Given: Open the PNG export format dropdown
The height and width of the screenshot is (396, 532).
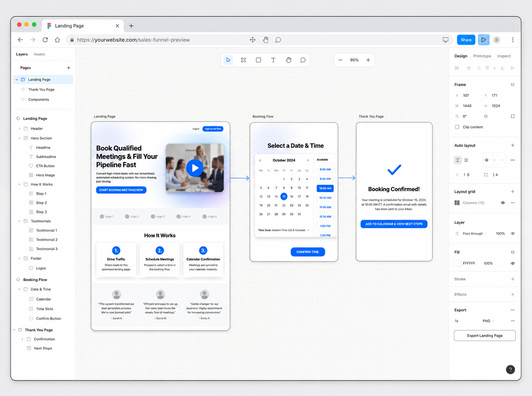Looking at the screenshot, I should click(488, 321).
